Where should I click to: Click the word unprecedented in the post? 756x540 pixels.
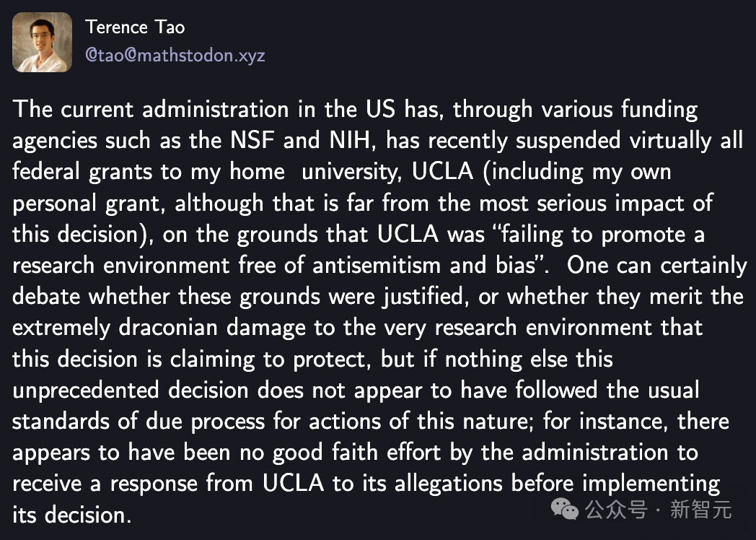point(87,391)
